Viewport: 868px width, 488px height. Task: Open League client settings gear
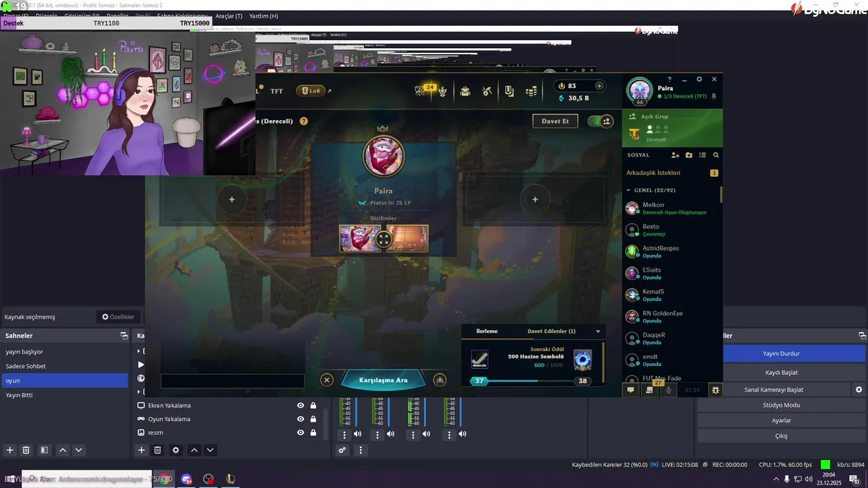pyautogui.click(x=699, y=79)
